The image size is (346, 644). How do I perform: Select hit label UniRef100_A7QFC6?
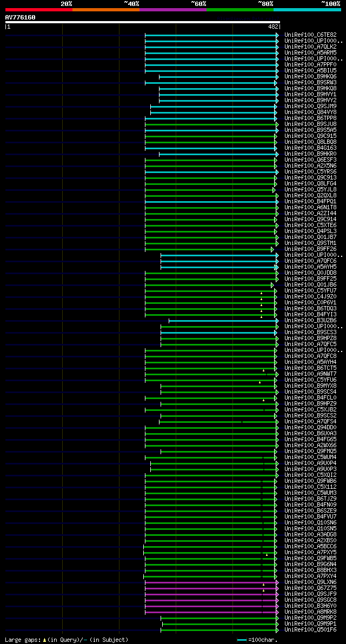click(310, 261)
